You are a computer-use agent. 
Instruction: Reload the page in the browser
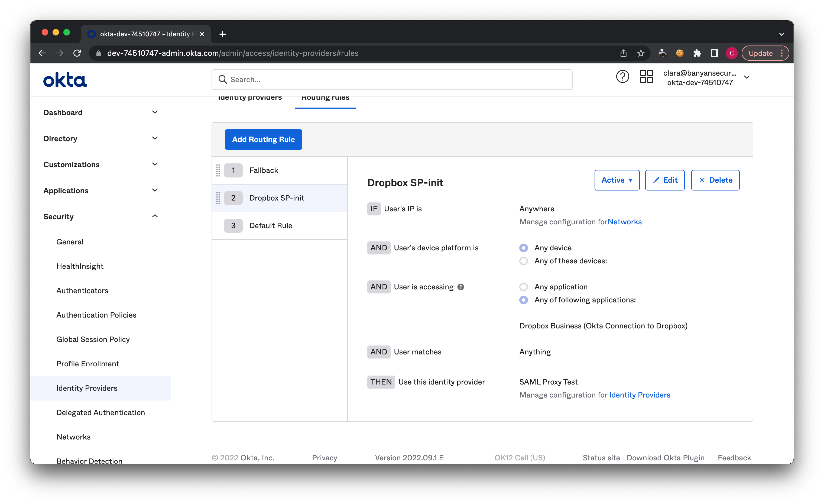pyautogui.click(x=77, y=53)
